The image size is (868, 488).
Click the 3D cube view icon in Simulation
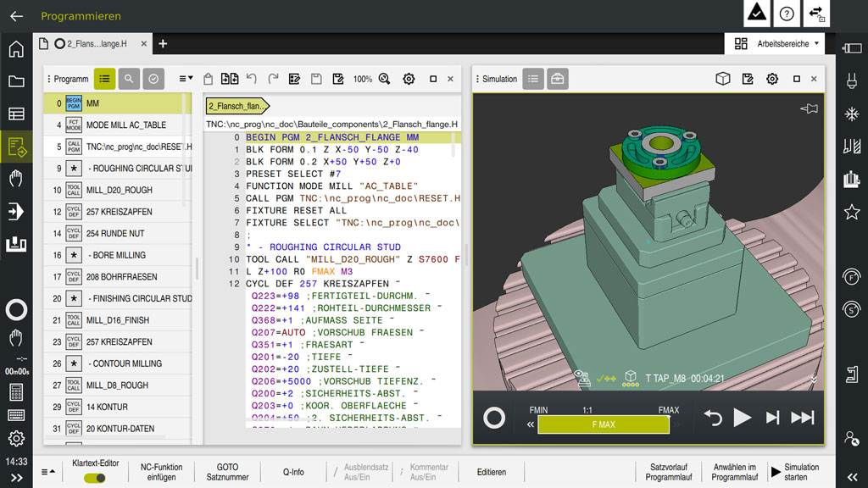click(x=722, y=79)
